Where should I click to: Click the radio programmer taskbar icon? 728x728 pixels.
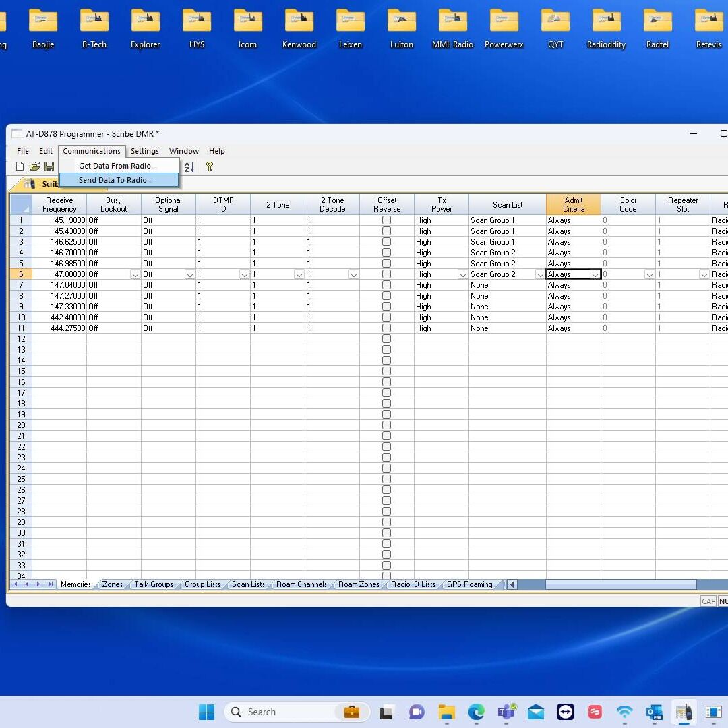click(x=684, y=712)
